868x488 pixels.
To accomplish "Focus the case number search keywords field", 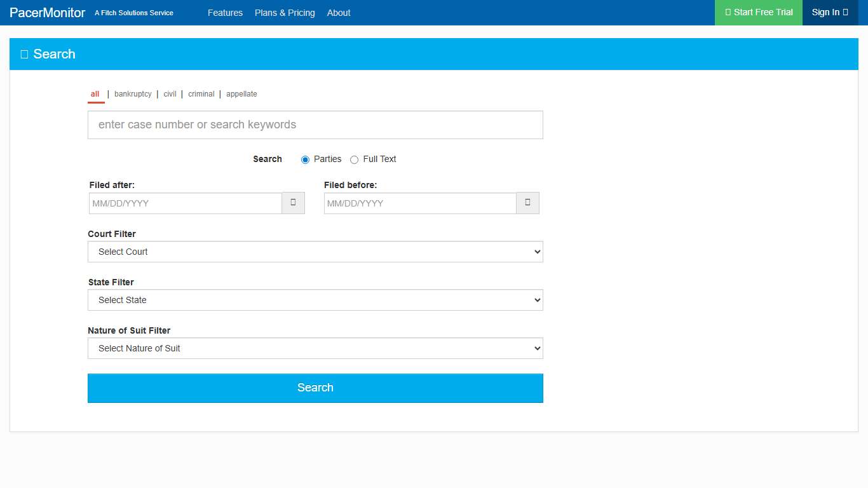I will (x=315, y=125).
